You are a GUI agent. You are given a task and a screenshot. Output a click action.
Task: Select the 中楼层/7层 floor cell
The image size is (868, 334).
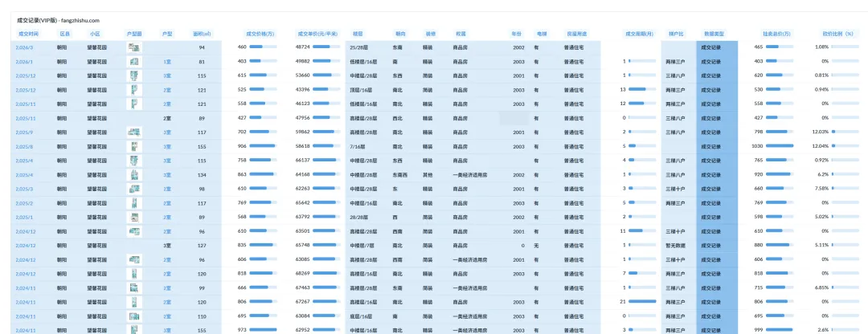tap(362, 245)
